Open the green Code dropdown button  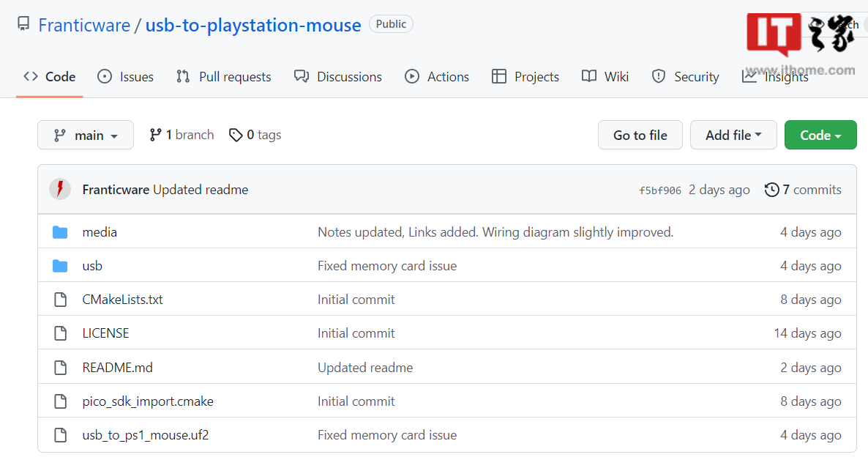(820, 135)
